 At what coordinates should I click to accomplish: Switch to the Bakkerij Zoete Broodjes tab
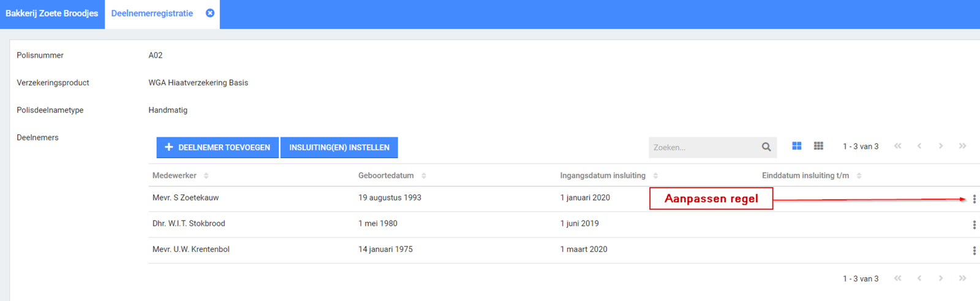pyautogui.click(x=52, y=13)
